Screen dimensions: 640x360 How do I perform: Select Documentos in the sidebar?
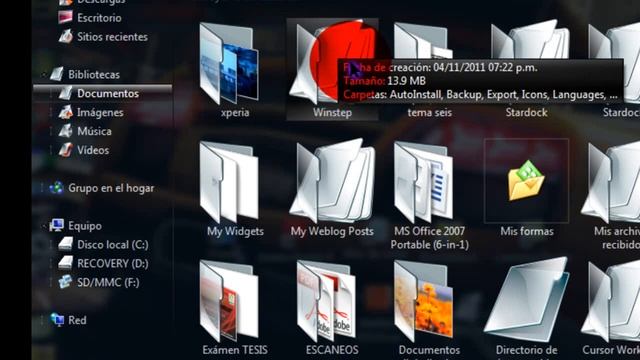102,93
